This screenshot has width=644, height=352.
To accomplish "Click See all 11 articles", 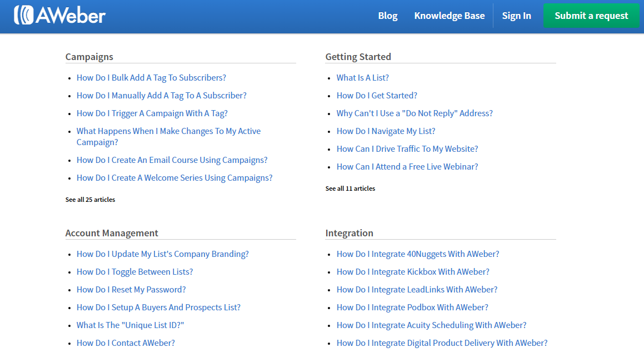I will 350,189.
